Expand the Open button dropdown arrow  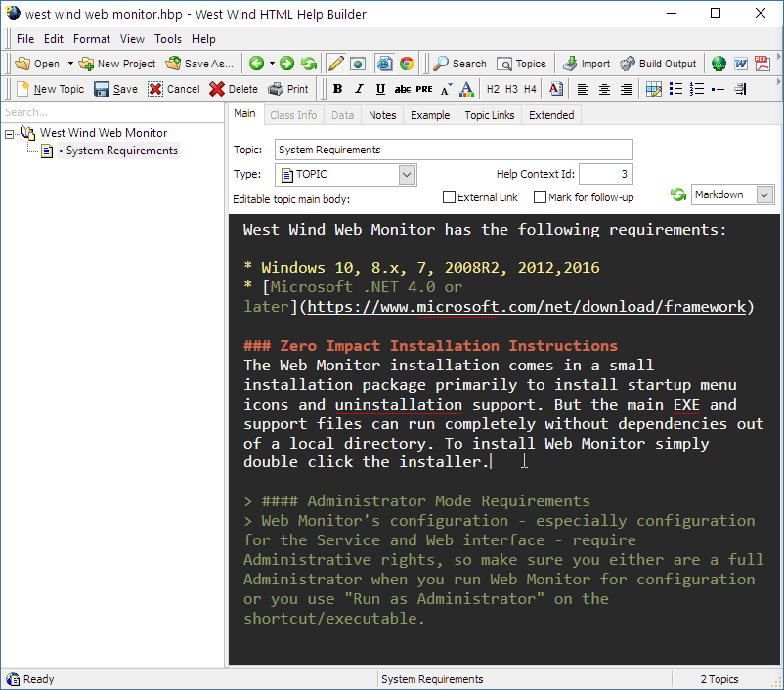pyautogui.click(x=70, y=64)
